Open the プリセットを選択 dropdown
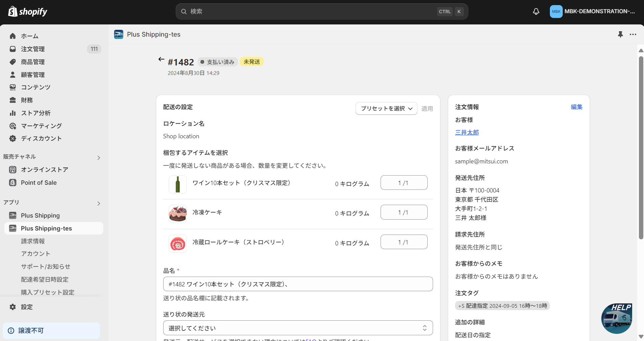The height and width of the screenshot is (341, 644). click(386, 108)
